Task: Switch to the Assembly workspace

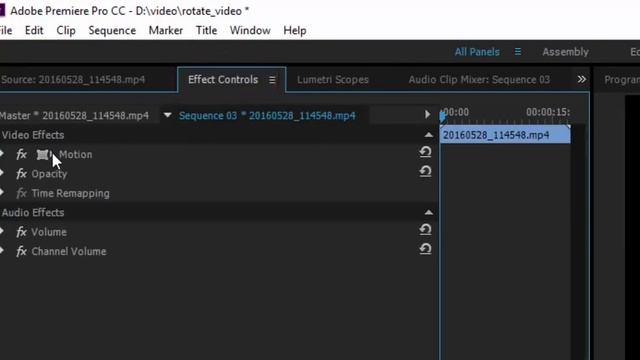Action: click(x=565, y=52)
